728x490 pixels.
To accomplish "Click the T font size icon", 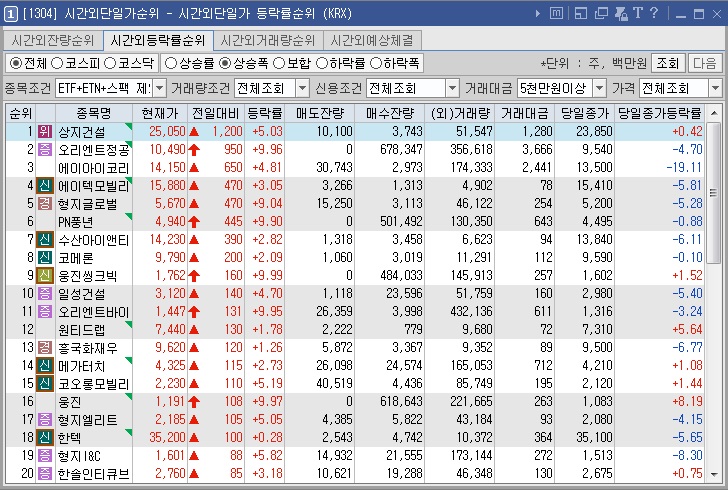I will (637, 13).
